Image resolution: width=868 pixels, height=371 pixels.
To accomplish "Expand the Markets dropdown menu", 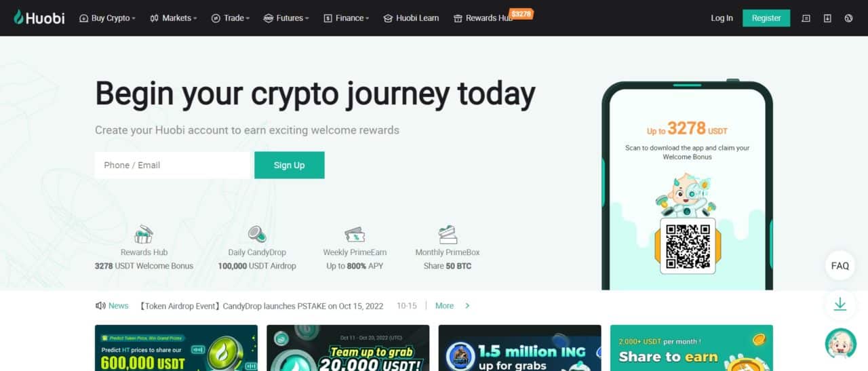I will pos(174,18).
